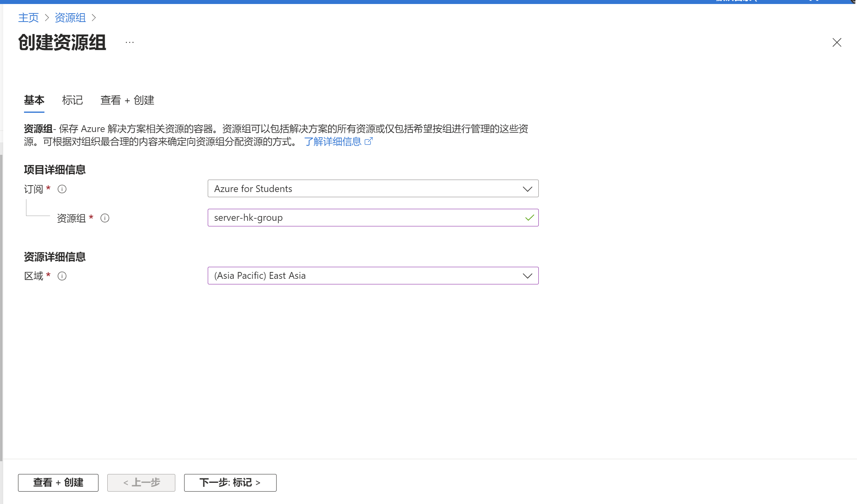Open the 了解详细信息 link
This screenshot has height=504, width=857.
(333, 142)
